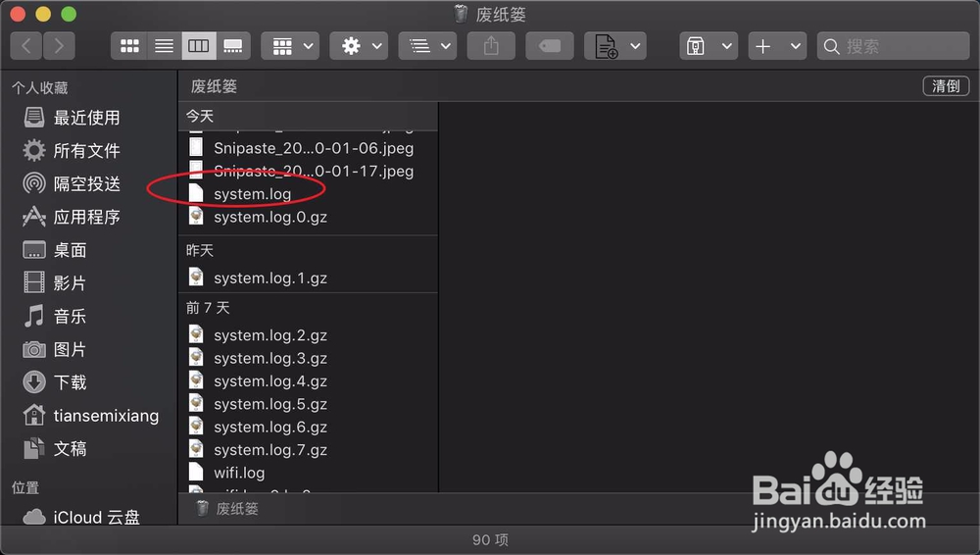Open 所有文件 in the sidebar
The height and width of the screenshot is (555, 980).
coord(72,151)
